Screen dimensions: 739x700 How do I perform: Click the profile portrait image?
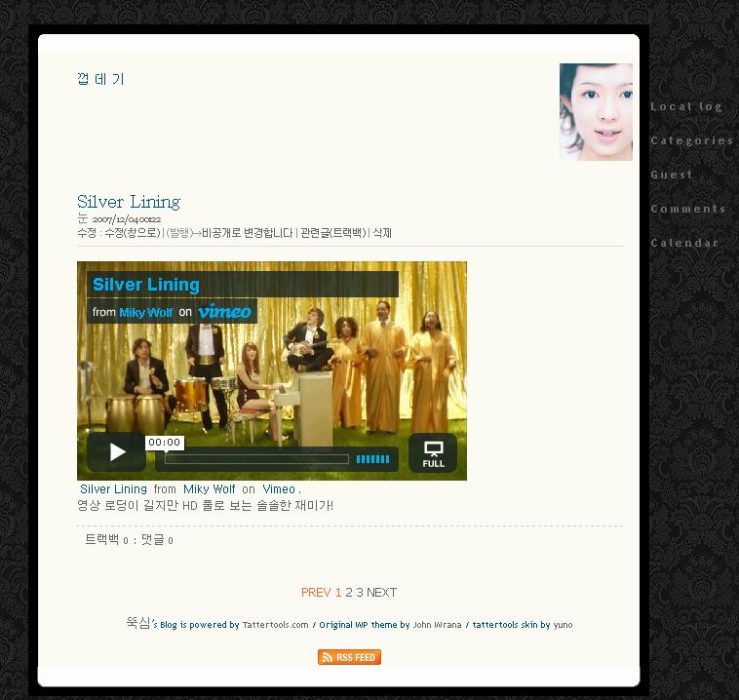point(596,112)
